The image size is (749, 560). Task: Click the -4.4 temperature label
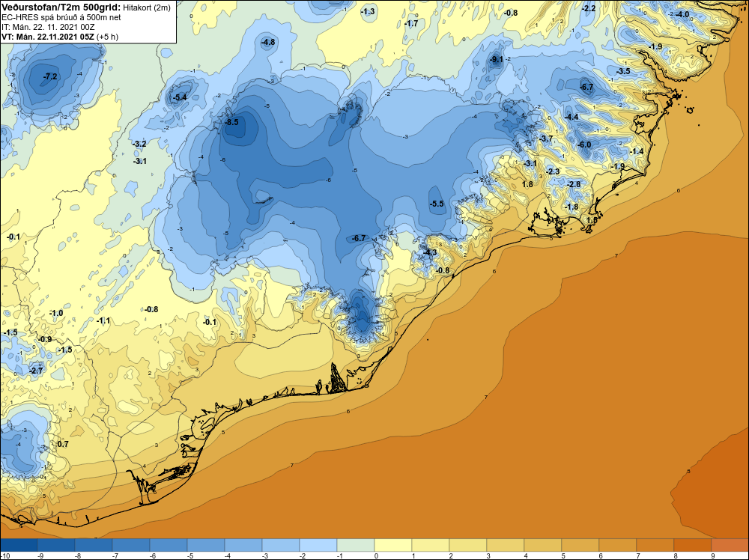[x=571, y=117]
